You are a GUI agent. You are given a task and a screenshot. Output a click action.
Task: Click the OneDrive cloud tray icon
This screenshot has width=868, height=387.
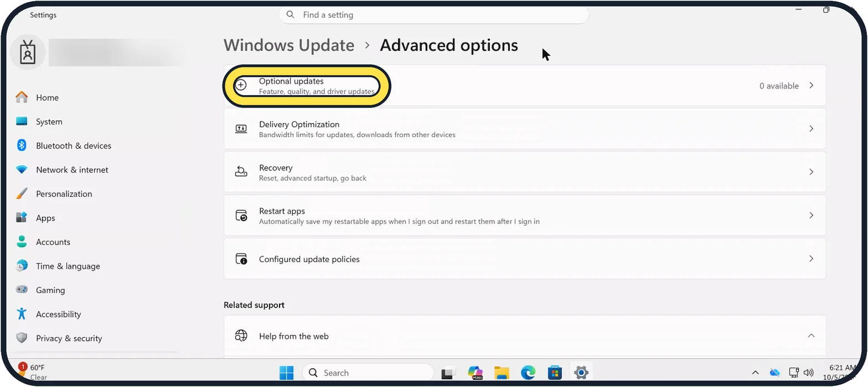point(774,373)
